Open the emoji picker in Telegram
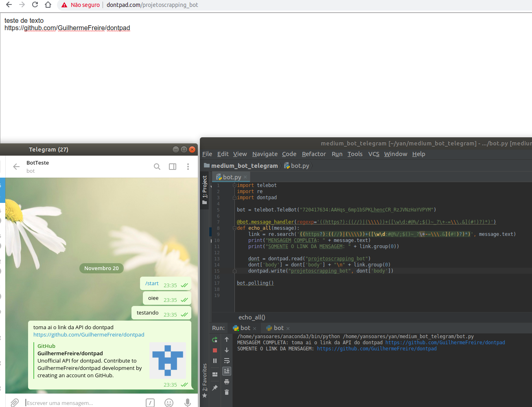This screenshot has width=532, height=407. point(169,403)
